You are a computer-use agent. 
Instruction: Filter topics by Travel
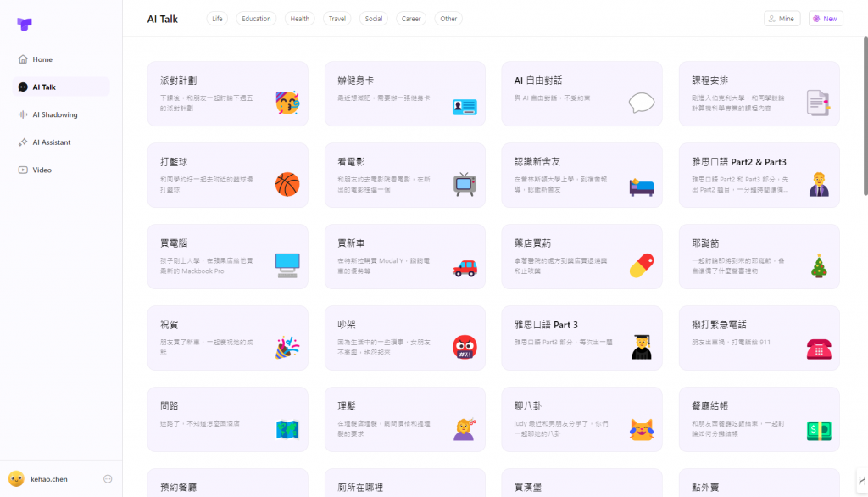click(x=337, y=19)
